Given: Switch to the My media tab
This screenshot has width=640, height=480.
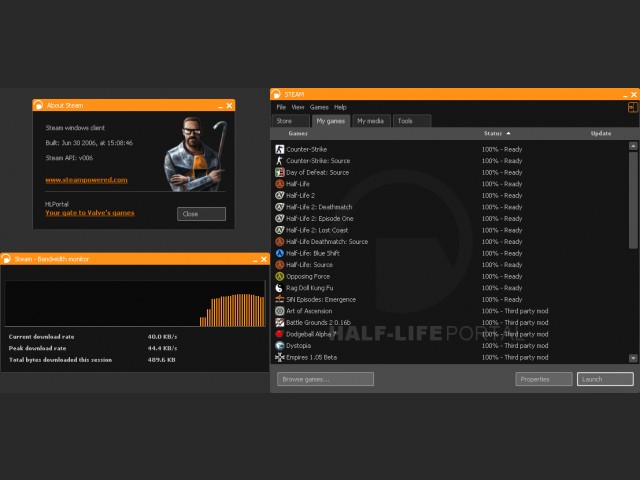Looking at the screenshot, I should click(x=371, y=121).
